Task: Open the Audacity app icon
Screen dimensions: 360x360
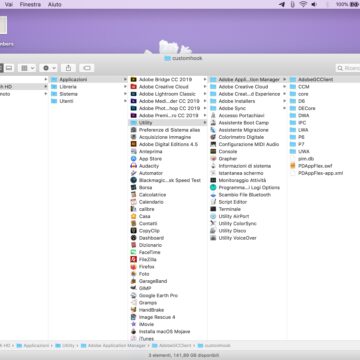Action: (133, 166)
